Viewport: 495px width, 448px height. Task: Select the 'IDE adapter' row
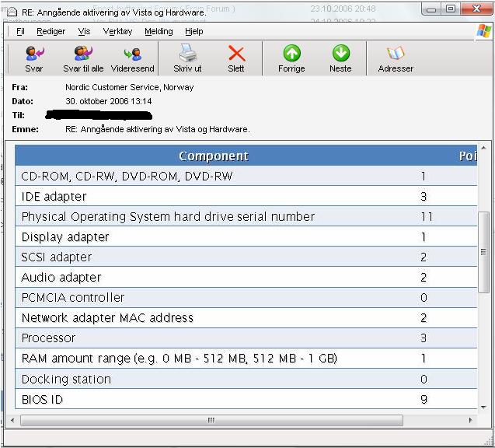pyautogui.click(x=246, y=196)
